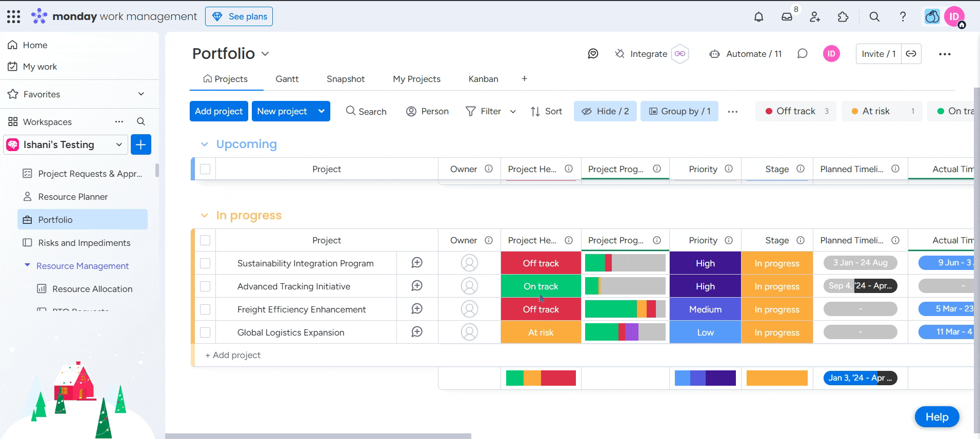The width and height of the screenshot is (980, 439).
Task: Add a new board view with plus
Action: pyautogui.click(x=524, y=78)
